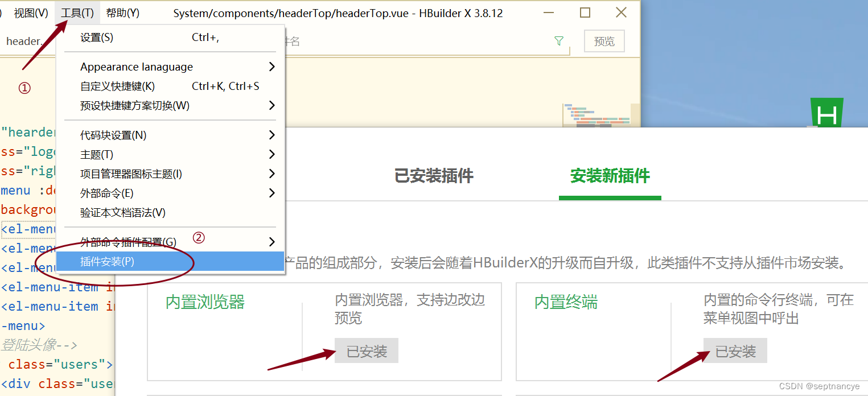Click code line 登陆头像-->
Viewport: 868px width, 396px height.
click(x=39, y=345)
